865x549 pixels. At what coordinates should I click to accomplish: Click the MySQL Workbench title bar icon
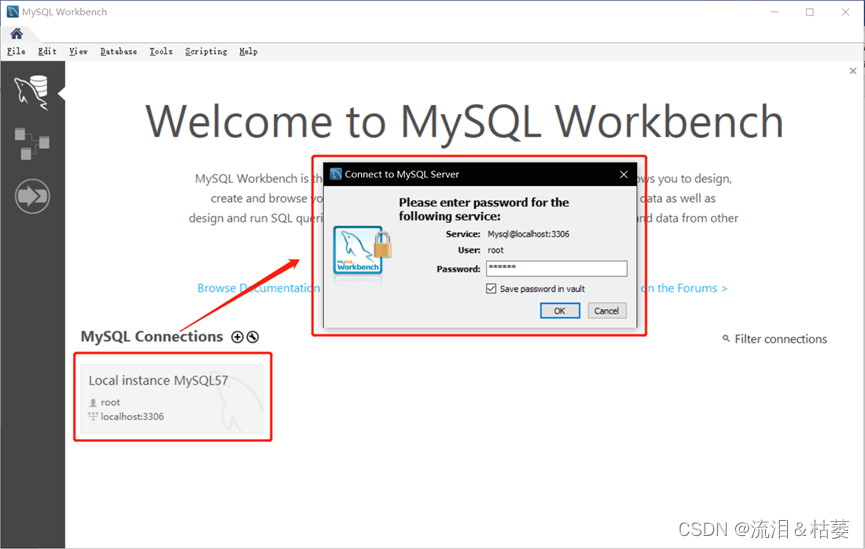[12, 12]
